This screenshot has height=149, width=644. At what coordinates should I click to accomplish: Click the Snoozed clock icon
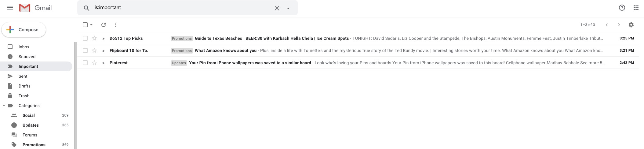coord(10,57)
